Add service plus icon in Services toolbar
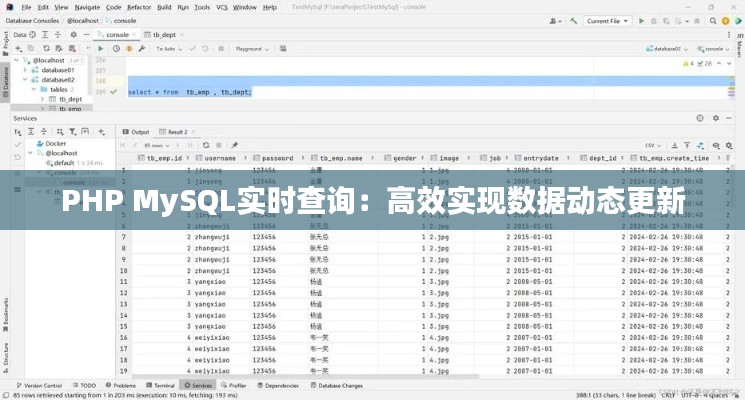The height and width of the screenshot is (400, 745). [x=101, y=132]
